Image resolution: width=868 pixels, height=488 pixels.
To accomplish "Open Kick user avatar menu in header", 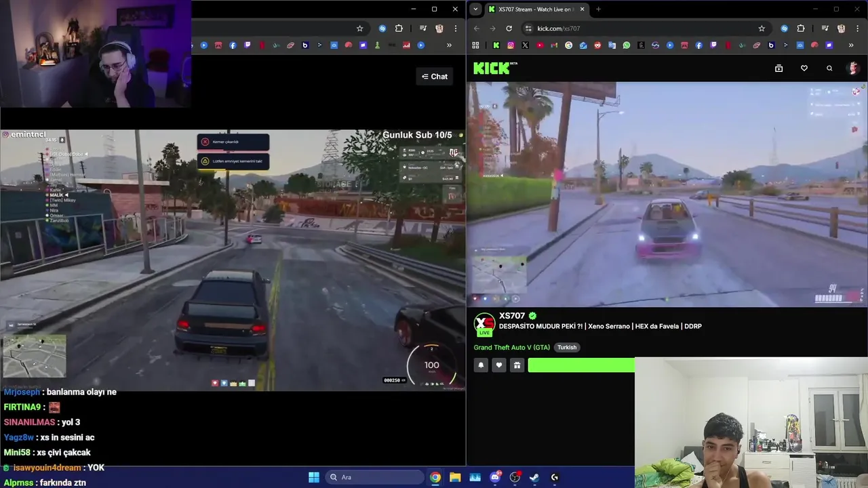I will click(853, 68).
